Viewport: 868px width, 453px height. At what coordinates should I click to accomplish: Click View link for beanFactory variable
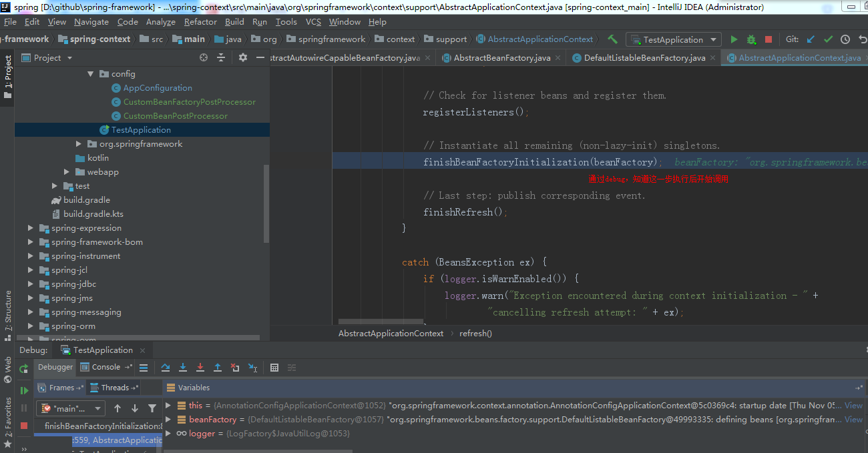tap(853, 419)
